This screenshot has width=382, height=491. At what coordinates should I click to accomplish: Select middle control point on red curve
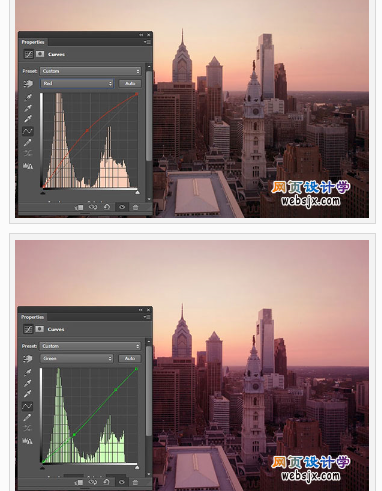point(88,130)
